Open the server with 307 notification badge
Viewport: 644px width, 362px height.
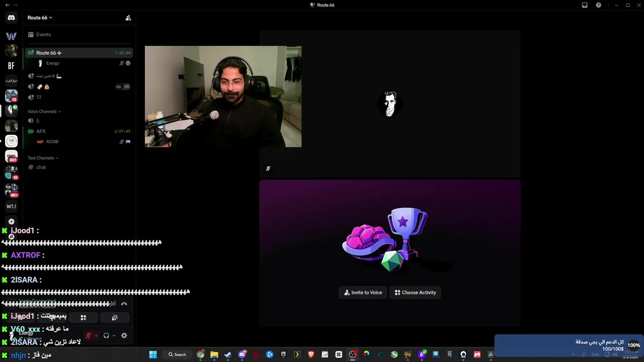tap(11, 156)
